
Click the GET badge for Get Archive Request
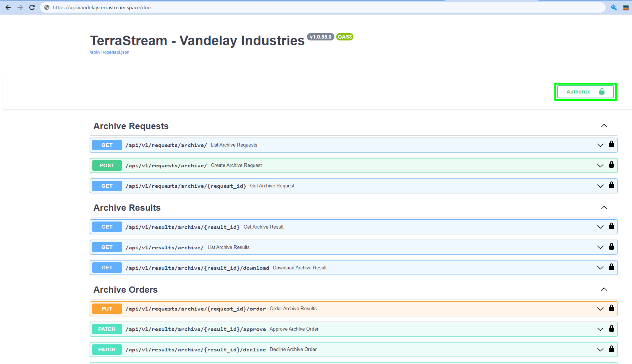[x=107, y=186]
